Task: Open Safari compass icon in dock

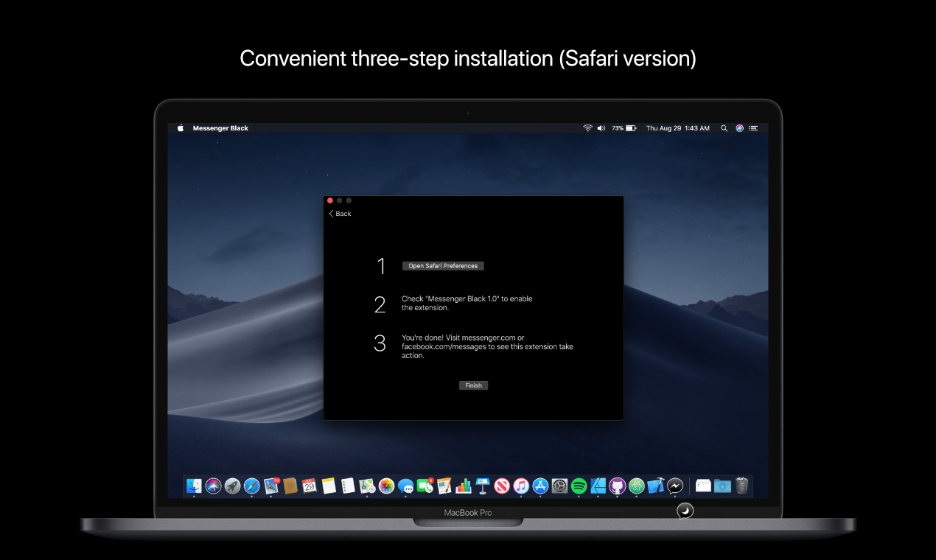Action: 252,486
